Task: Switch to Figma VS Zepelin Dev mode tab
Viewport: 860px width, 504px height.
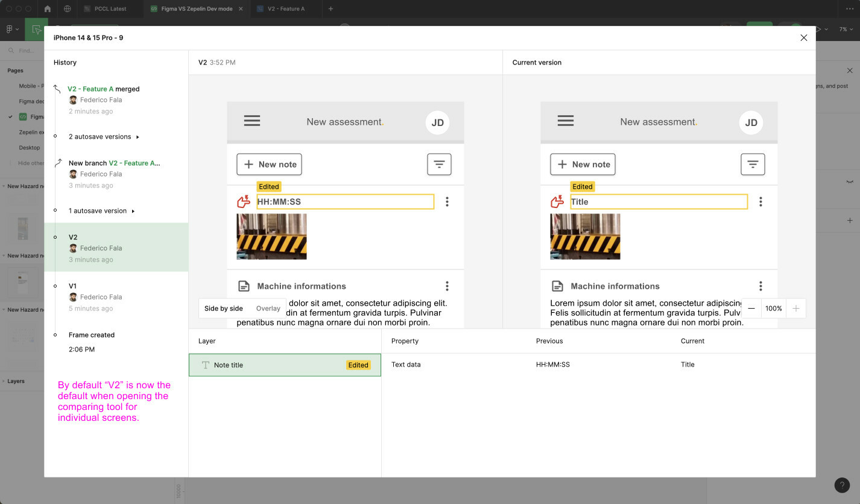Action: pyautogui.click(x=197, y=9)
